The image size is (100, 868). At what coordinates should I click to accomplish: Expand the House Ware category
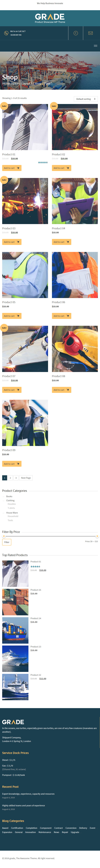point(12,512)
